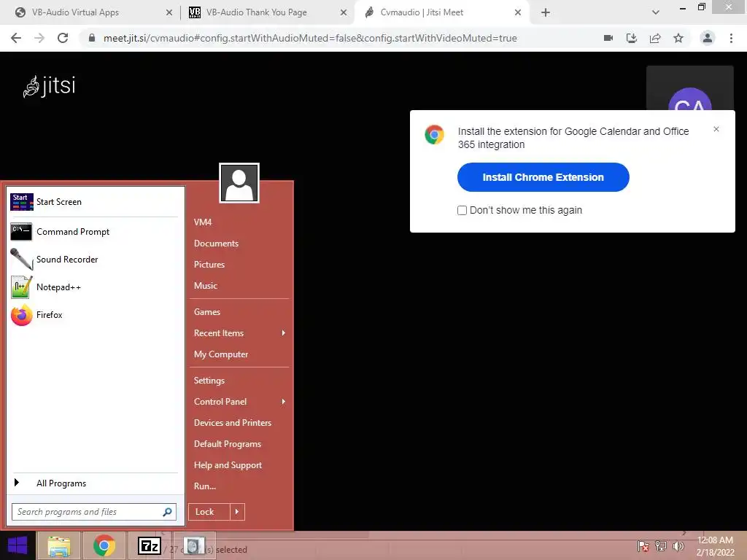Open File Explorer from taskbar
The height and width of the screenshot is (560, 747).
[59, 545]
